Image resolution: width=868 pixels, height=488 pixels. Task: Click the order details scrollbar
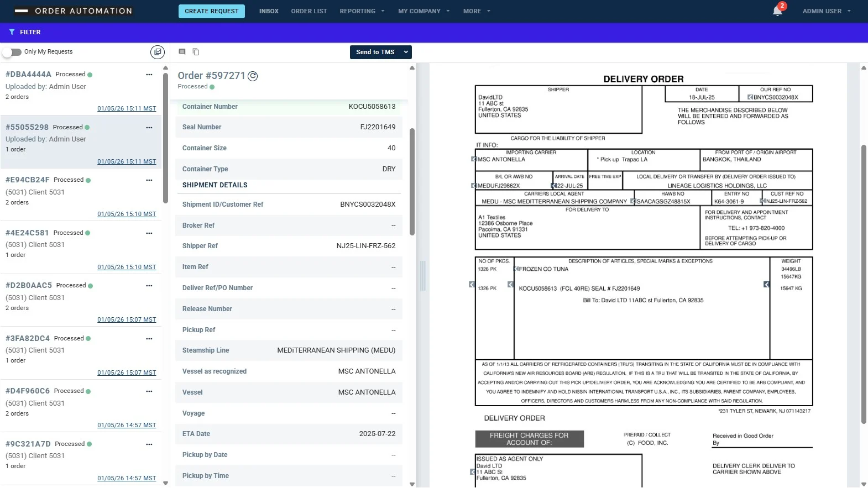(412, 182)
